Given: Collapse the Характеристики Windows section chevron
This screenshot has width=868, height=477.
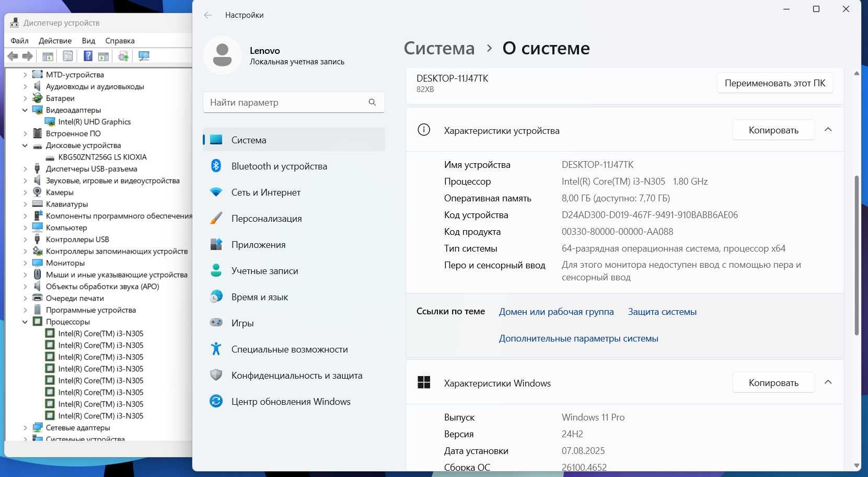Looking at the screenshot, I should click(x=828, y=382).
